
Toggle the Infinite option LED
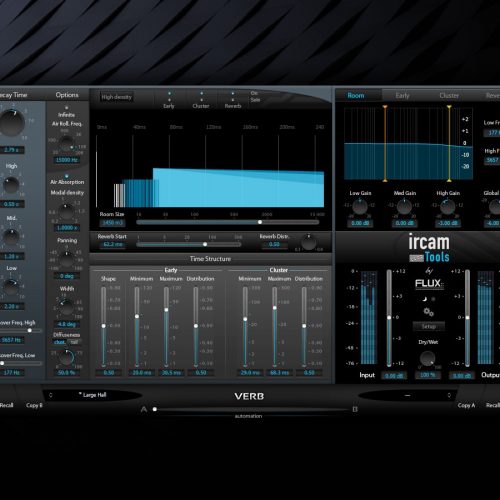point(67,108)
